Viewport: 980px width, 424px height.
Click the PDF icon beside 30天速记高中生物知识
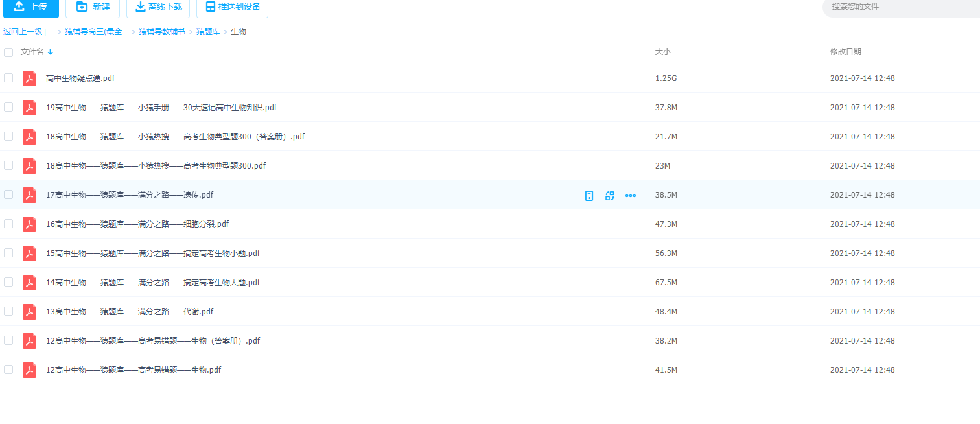point(29,108)
